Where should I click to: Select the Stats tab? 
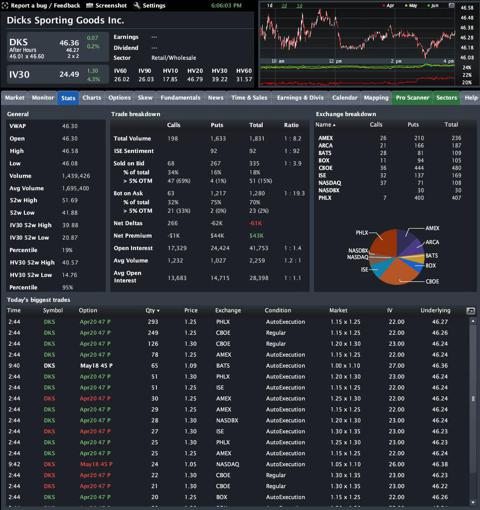[68, 98]
